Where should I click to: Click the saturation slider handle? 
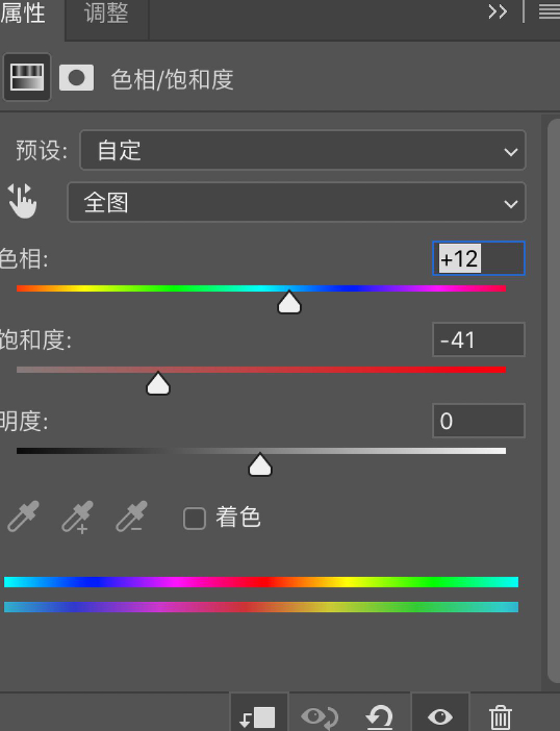158,384
